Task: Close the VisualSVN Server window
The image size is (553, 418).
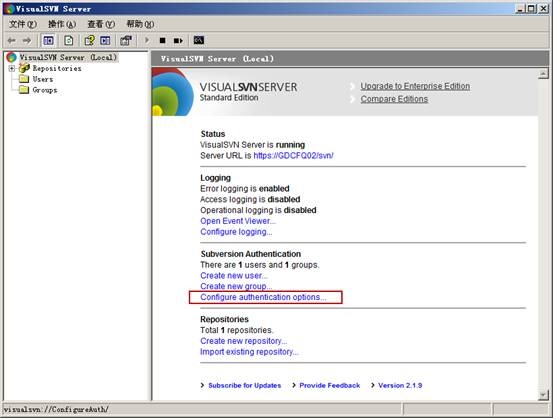Action: 543,9
